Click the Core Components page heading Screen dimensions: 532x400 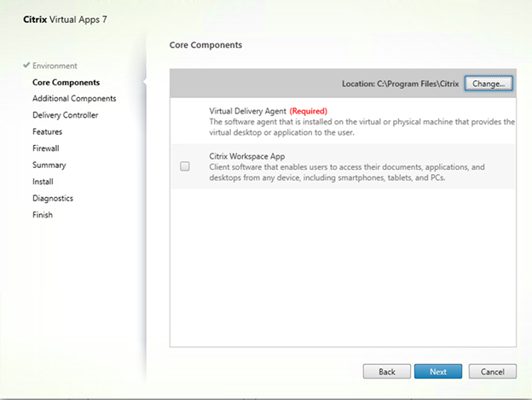point(205,45)
